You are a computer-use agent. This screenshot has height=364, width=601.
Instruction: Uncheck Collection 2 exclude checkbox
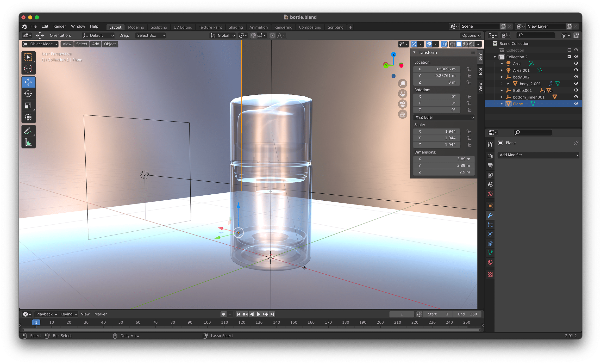569,56
